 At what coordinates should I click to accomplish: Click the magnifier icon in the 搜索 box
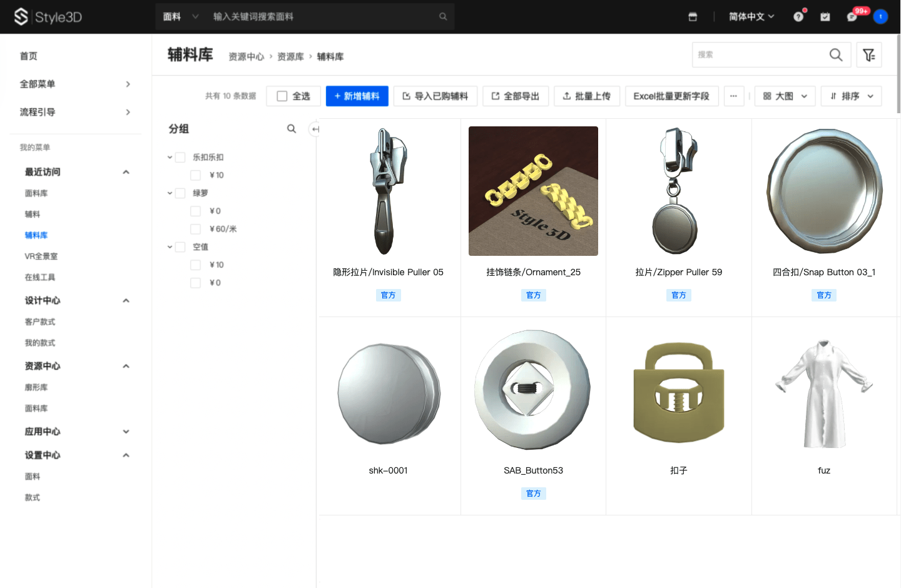(835, 55)
